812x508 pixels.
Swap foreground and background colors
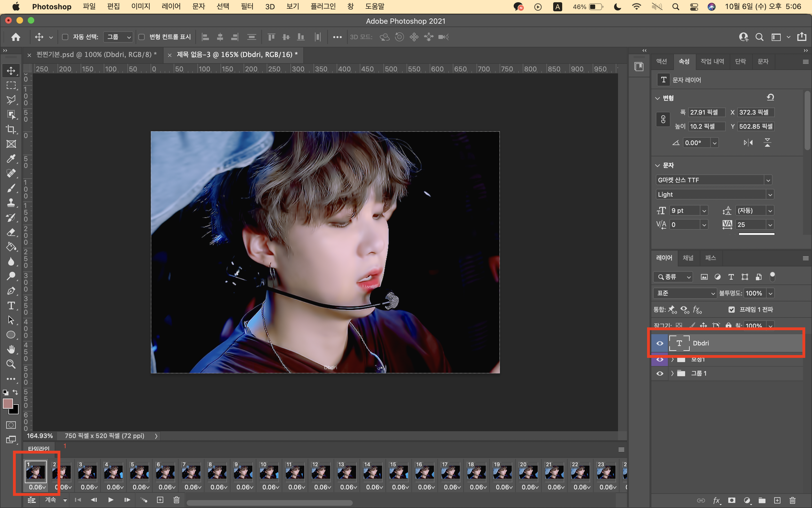click(16, 392)
